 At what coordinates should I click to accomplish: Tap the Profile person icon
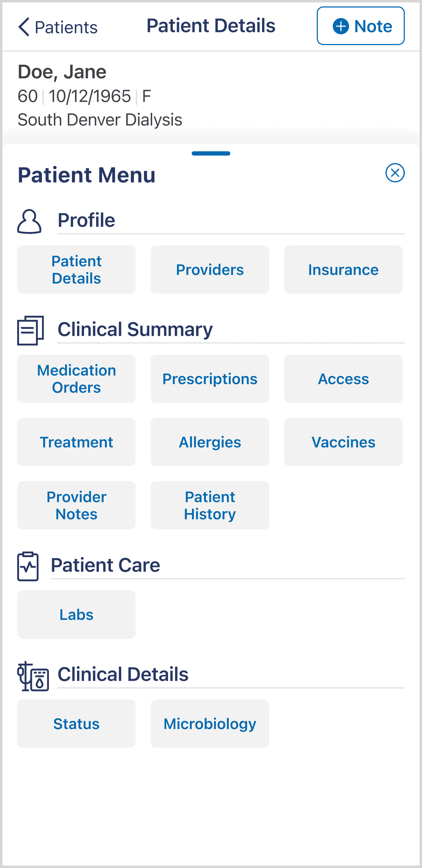pos(29,221)
